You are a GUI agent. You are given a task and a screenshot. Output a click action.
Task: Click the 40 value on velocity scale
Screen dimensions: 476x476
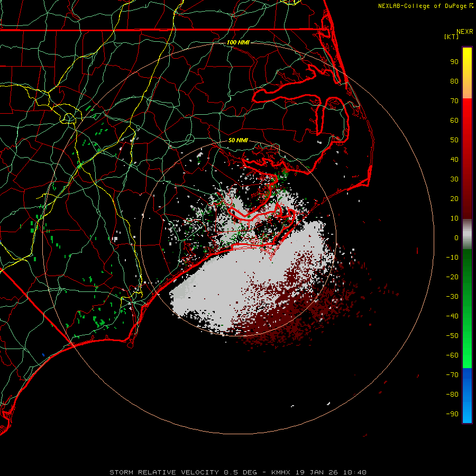[x=454, y=159]
